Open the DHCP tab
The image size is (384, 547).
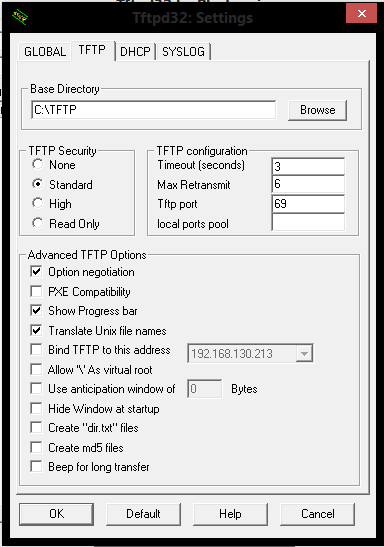135,52
